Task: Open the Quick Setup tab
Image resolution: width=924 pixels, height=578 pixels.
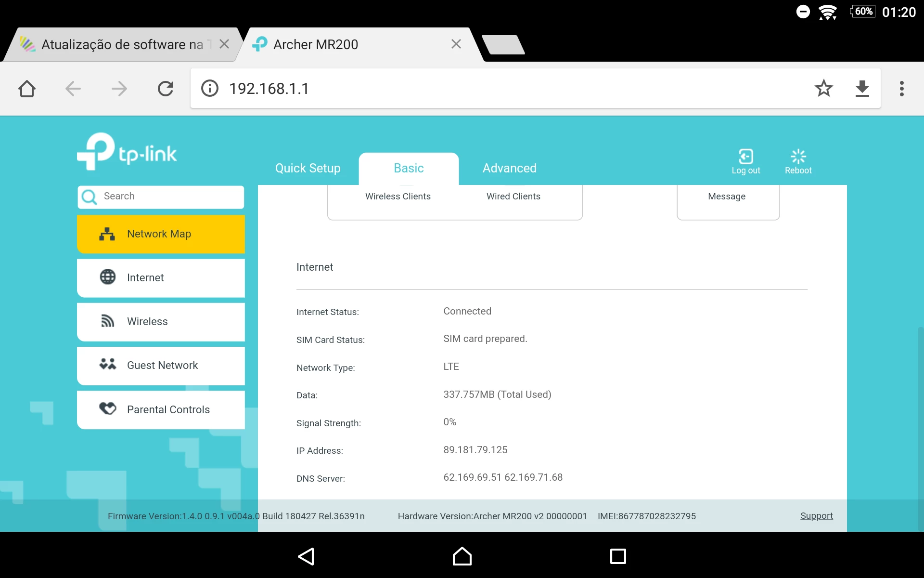Action: (308, 168)
